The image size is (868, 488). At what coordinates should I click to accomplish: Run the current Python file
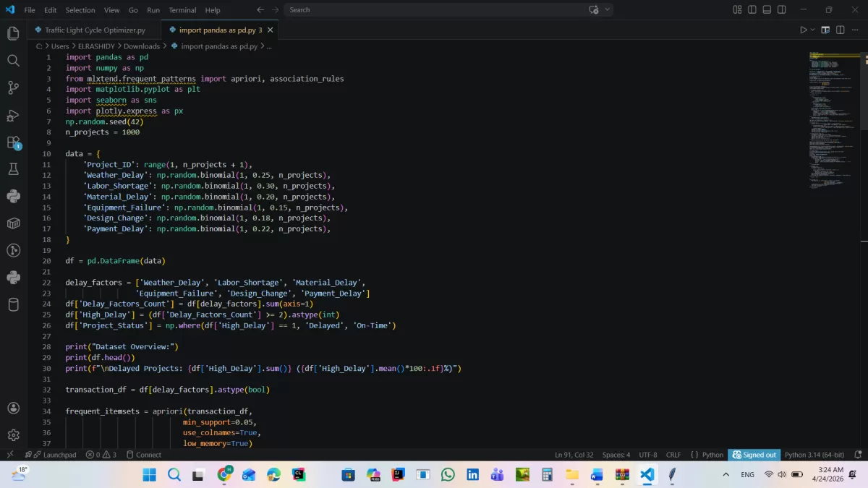(x=802, y=30)
